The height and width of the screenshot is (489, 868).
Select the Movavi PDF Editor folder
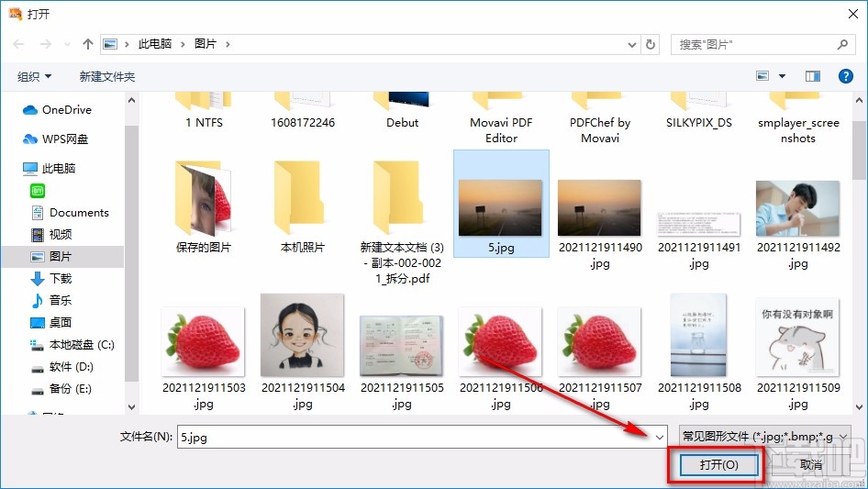[x=501, y=119]
